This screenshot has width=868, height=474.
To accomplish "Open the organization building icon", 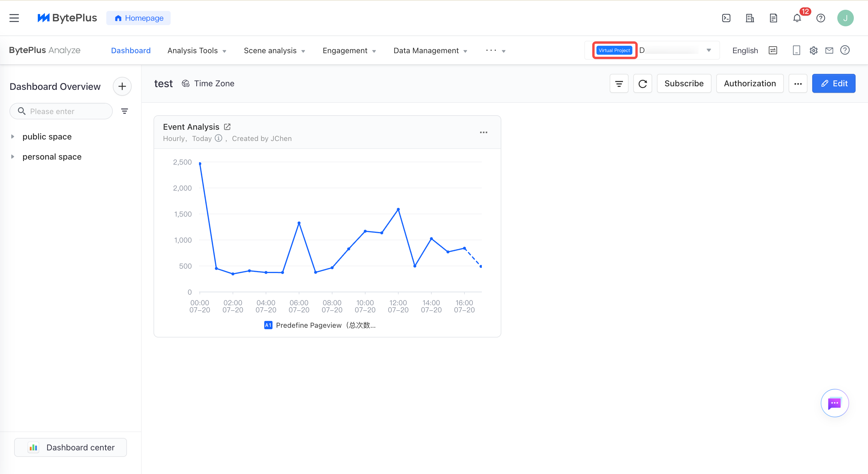I will click(x=750, y=18).
